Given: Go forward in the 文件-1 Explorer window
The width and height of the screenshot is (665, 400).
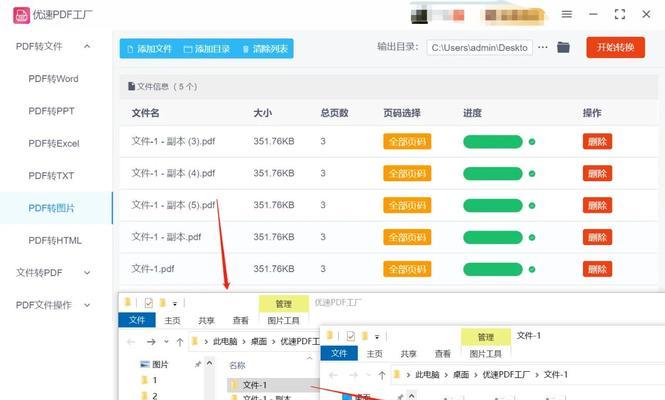Looking at the screenshot, I should tap(353, 375).
